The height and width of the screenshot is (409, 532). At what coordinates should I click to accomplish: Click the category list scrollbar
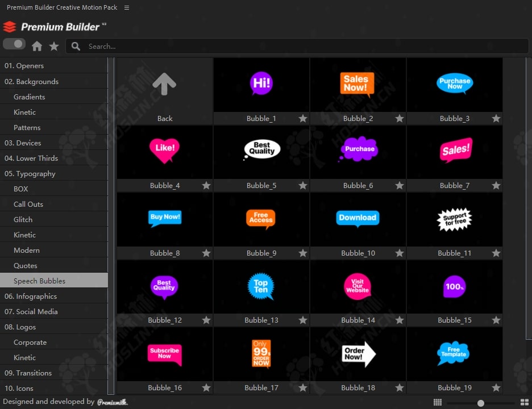(111, 226)
